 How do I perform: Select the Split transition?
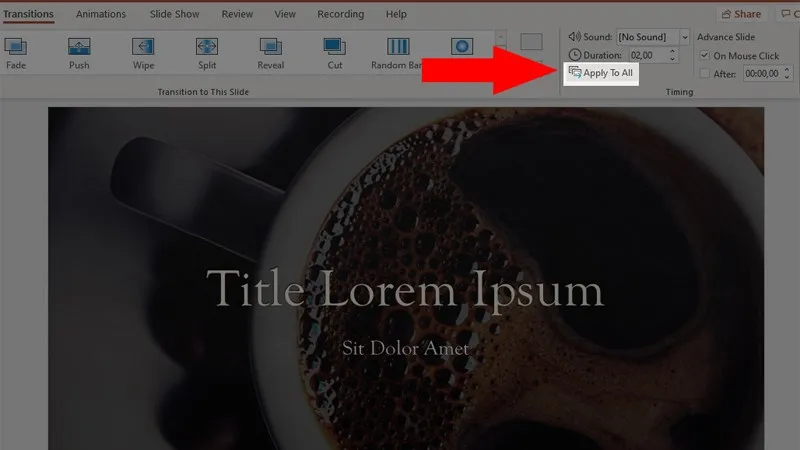coord(206,51)
